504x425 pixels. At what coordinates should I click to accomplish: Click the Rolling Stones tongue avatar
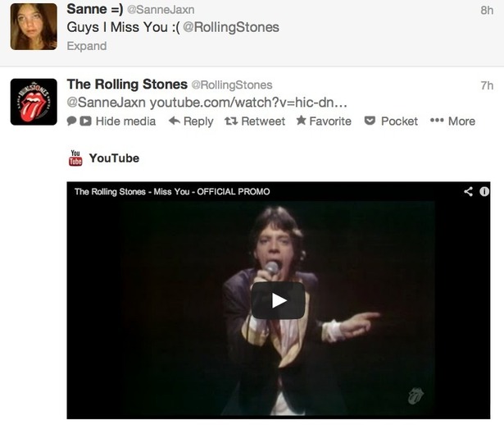point(34,102)
